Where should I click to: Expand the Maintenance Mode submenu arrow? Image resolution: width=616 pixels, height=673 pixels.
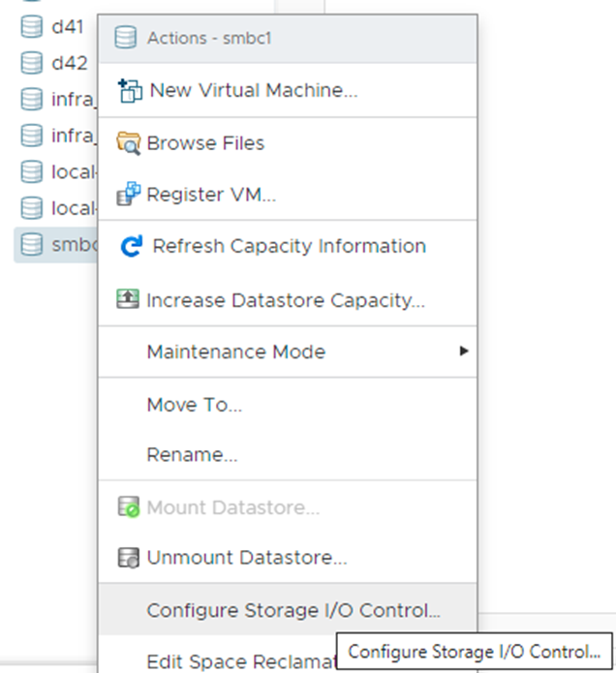[x=464, y=352]
